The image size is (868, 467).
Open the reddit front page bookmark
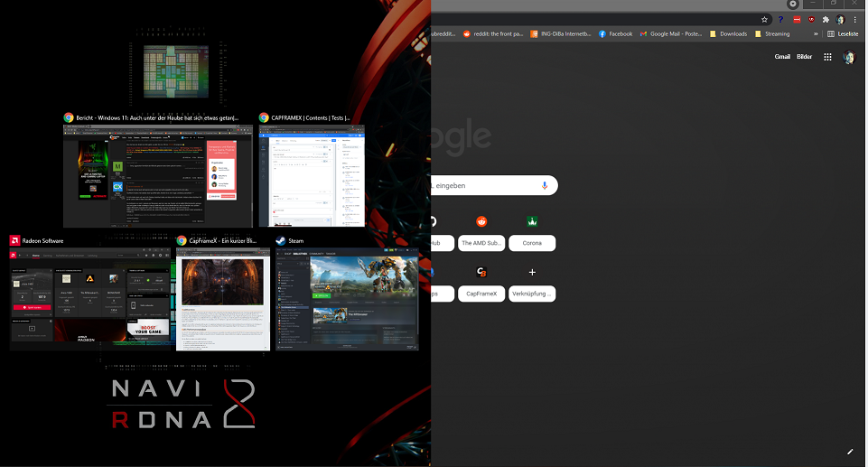tap(493, 33)
